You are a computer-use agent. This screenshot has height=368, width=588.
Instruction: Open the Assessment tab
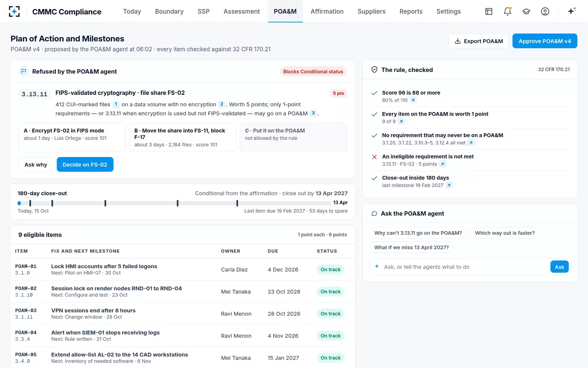(x=241, y=11)
